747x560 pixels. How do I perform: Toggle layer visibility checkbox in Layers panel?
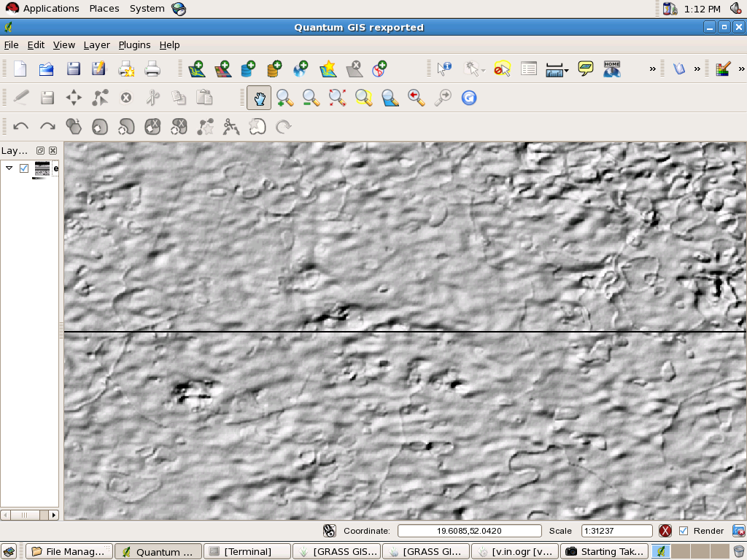tap(24, 168)
